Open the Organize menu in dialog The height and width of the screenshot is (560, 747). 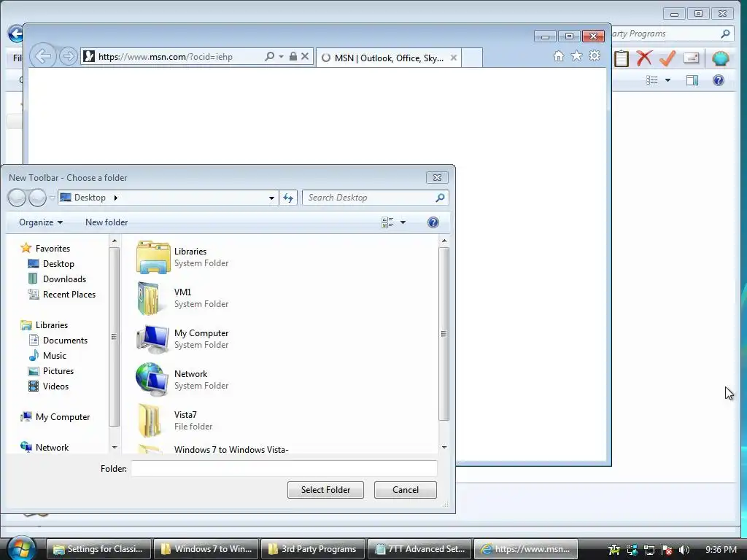click(41, 222)
